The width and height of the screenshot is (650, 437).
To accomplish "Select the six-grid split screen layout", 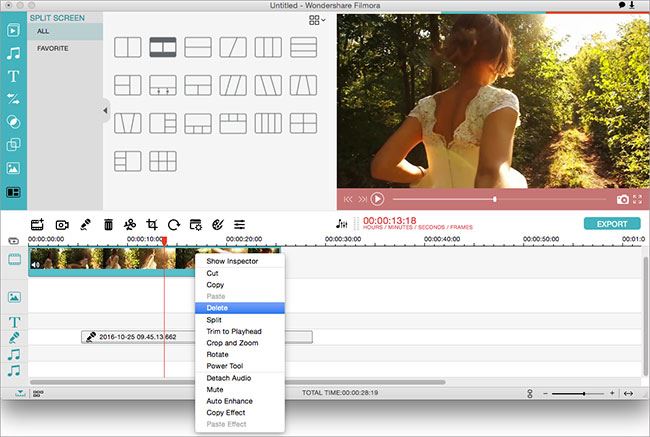I will click(x=162, y=161).
